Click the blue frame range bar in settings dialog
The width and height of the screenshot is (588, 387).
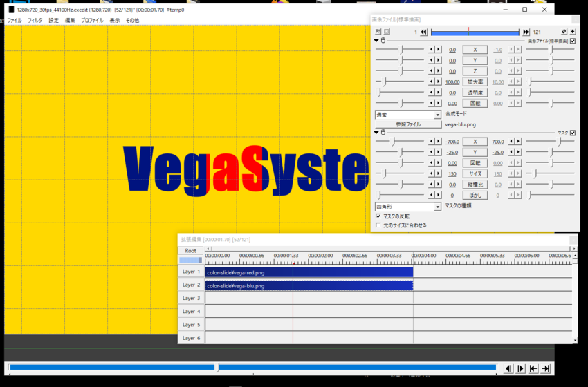pyautogui.click(x=475, y=32)
